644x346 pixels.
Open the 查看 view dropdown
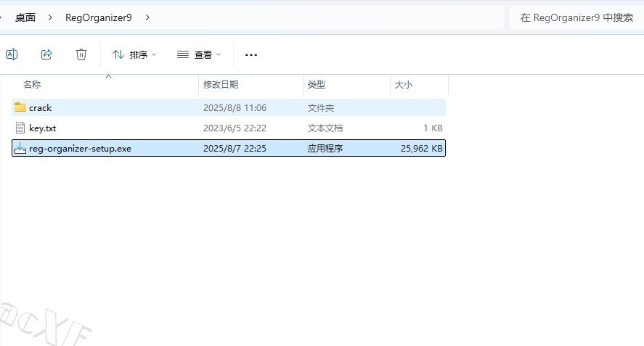[x=199, y=54]
